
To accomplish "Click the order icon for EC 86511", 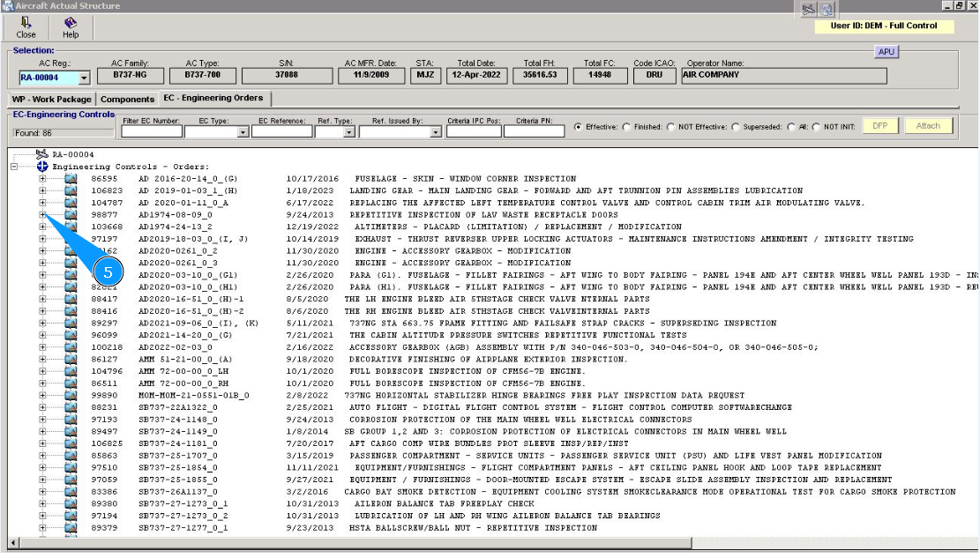I will (71, 383).
